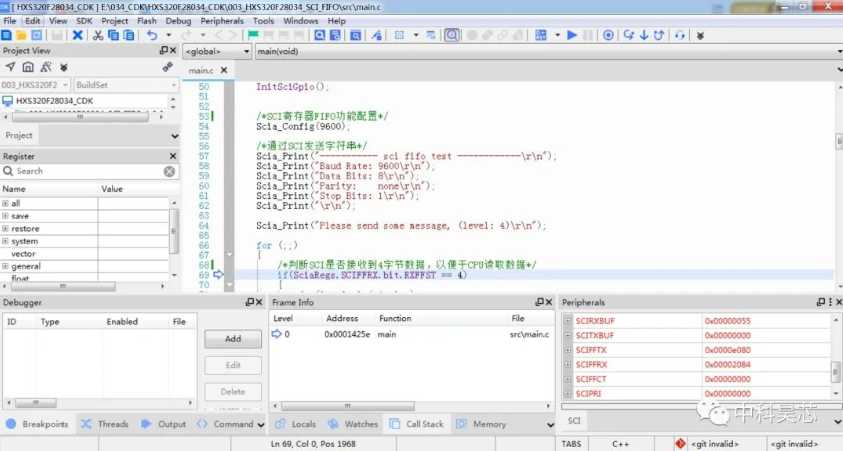
Task: Click the build tools icon in Project View
Action: 46,67
